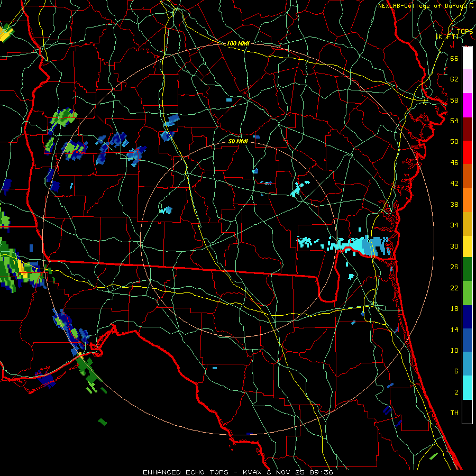Select the bright red legend swatch

(467, 152)
